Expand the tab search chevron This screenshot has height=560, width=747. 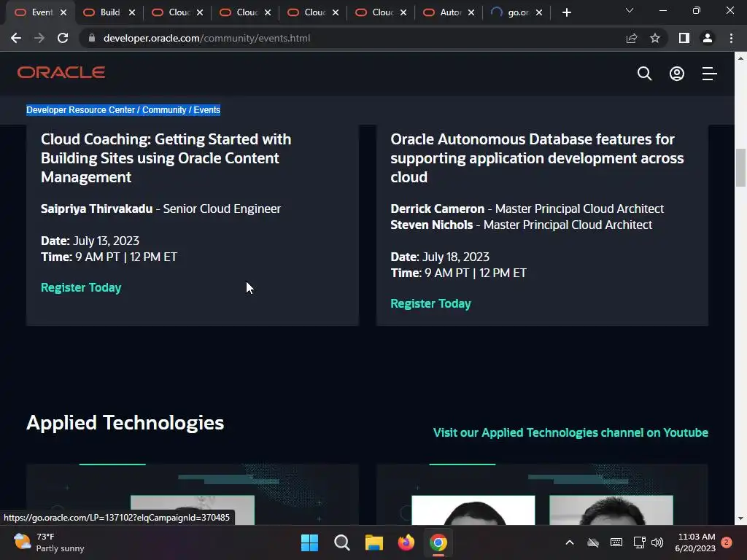click(630, 10)
